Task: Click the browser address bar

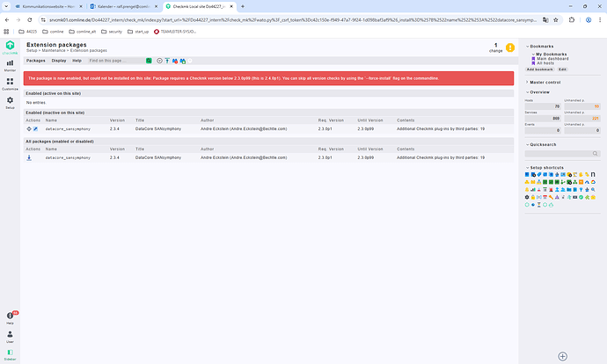Action: (292, 19)
